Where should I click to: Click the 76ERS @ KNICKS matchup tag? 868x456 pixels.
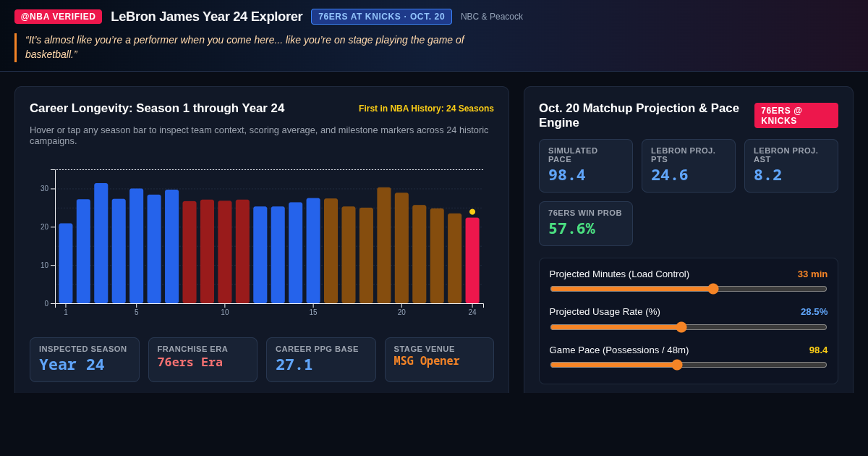pyautogui.click(x=796, y=115)
